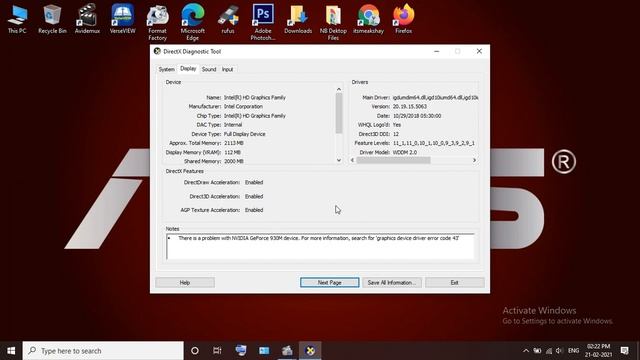
Task: Open This PC desktop icon
Action: [x=18, y=19]
